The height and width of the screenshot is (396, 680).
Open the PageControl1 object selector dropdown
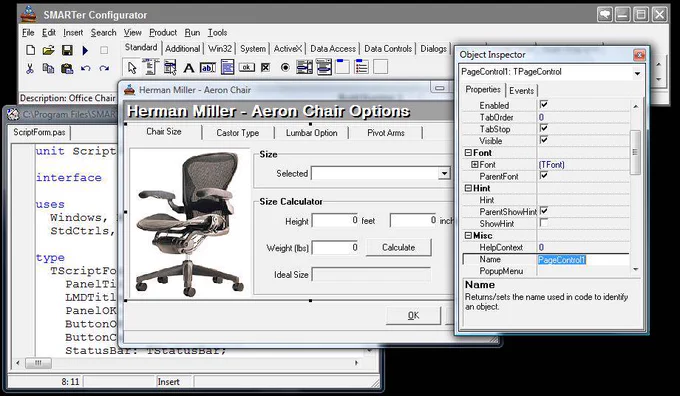[637, 73]
